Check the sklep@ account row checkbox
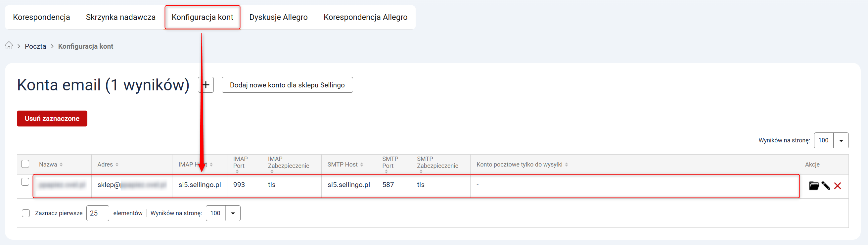Screen dimensions: 868x245 pos(25,182)
